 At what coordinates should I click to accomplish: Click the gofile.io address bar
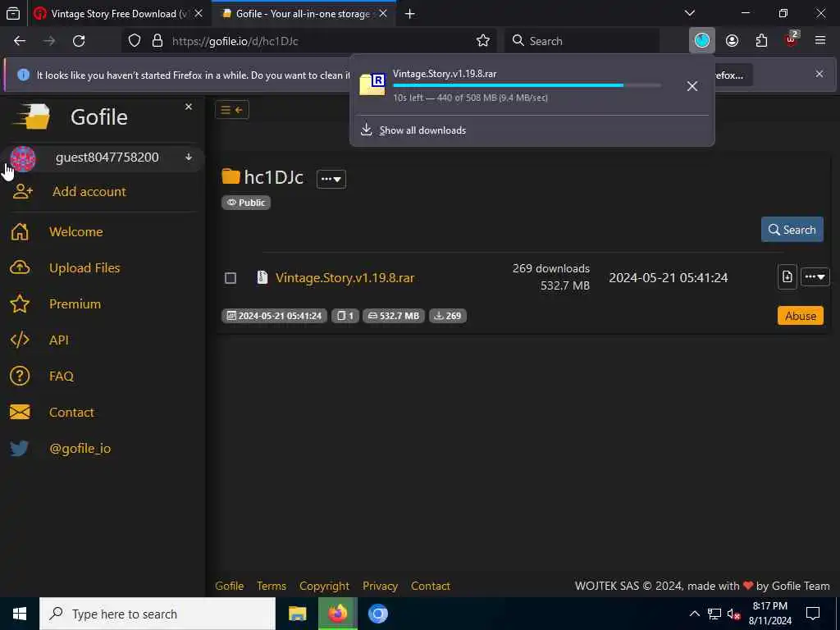pyautogui.click(x=311, y=41)
